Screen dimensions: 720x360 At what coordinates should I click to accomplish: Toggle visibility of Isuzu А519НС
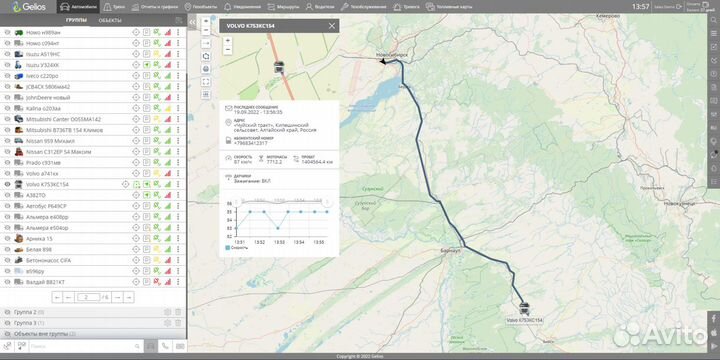pyautogui.click(x=7, y=54)
